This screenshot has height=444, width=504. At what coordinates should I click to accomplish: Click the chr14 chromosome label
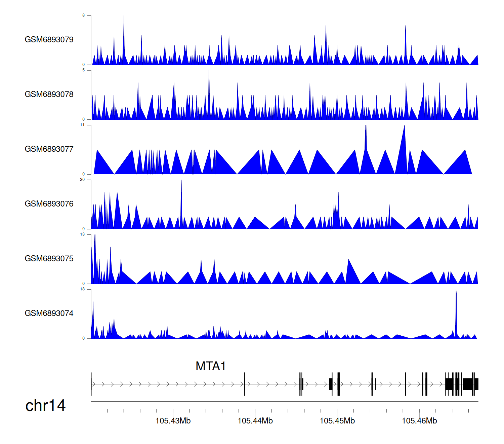pos(45,406)
